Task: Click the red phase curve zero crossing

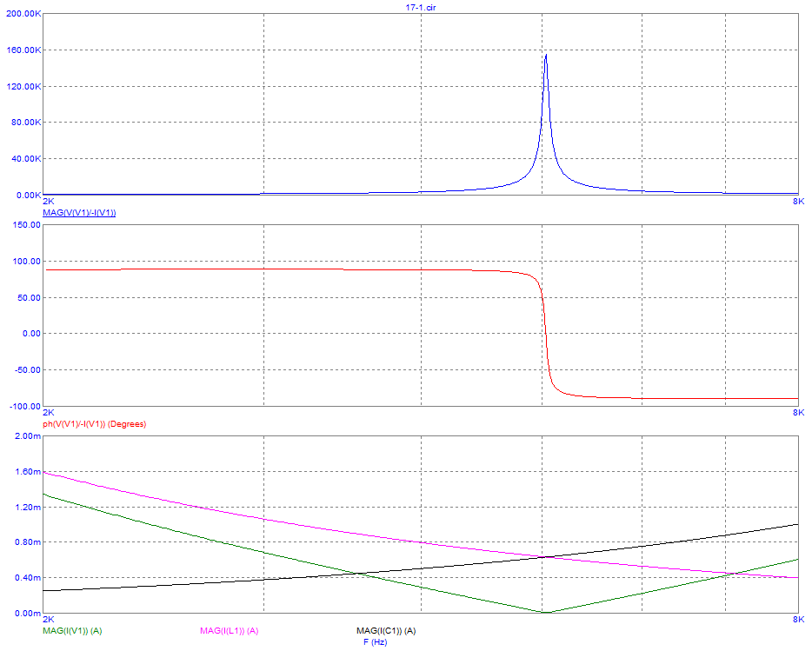Action: 546,334
